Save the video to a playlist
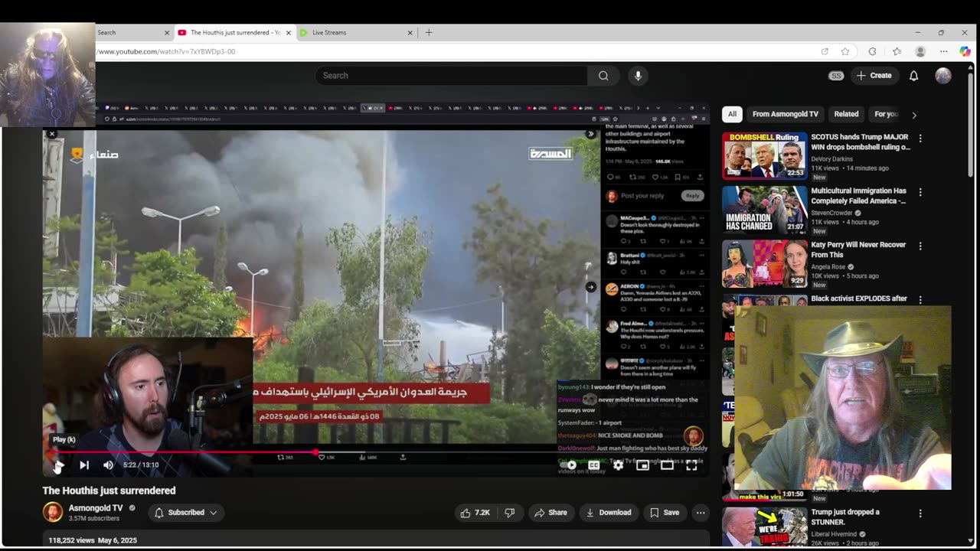The width and height of the screenshot is (980, 551). coord(663,513)
